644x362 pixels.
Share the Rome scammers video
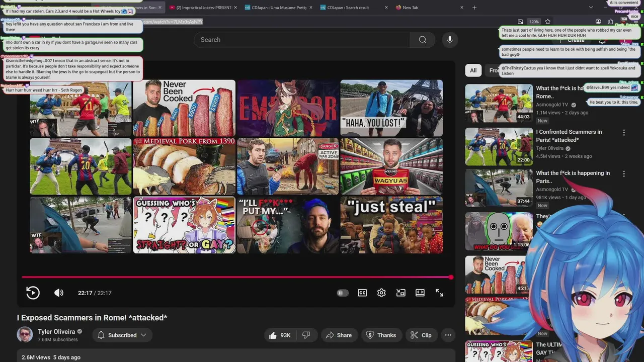click(339, 335)
